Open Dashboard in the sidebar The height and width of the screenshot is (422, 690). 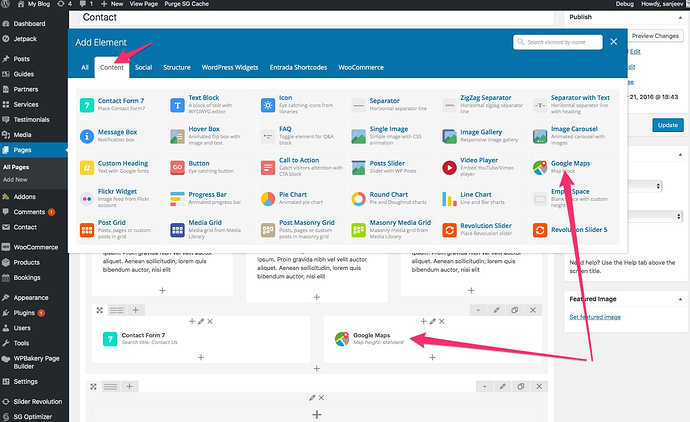(x=29, y=23)
